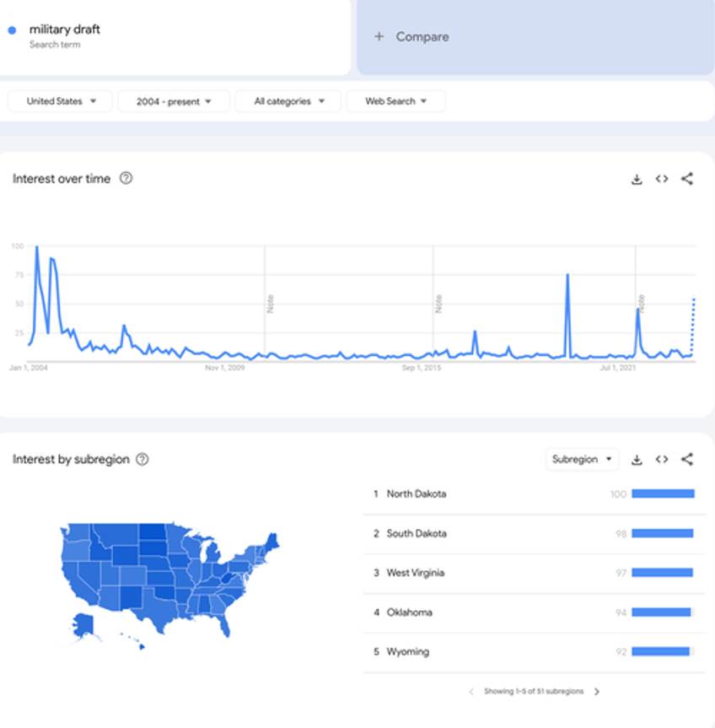Change the 2004 - present time range
The image size is (715, 728).
tap(174, 101)
